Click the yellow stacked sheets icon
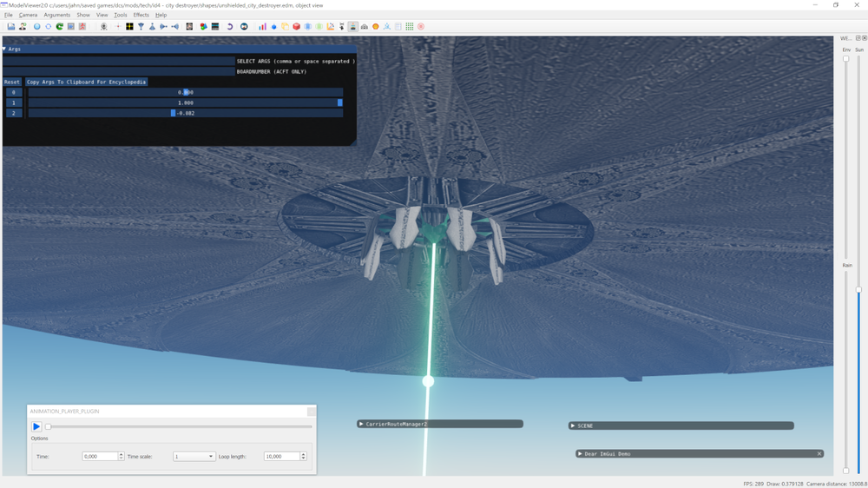This screenshot has width=868, height=488. pyautogui.click(x=285, y=27)
